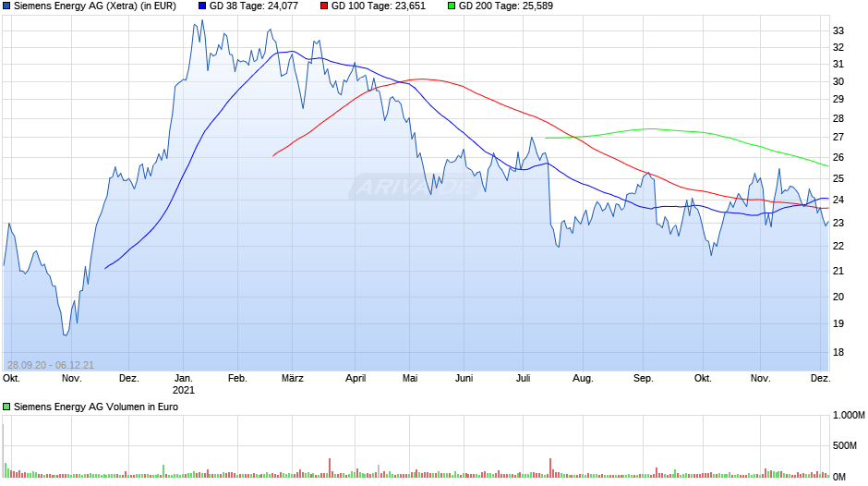Click the green GD 200 Tage legend square

coord(452,6)
